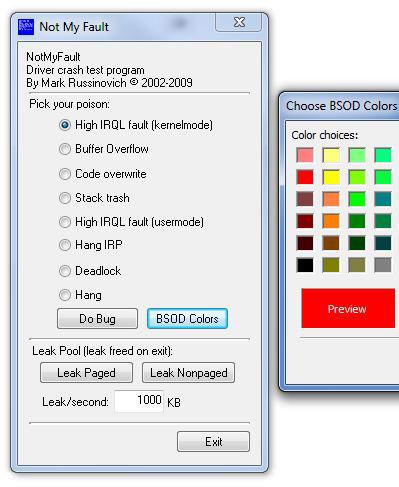Choose the teal swatch in third row
The width and height of the screenshot is (399, 487).
[383, 199]
